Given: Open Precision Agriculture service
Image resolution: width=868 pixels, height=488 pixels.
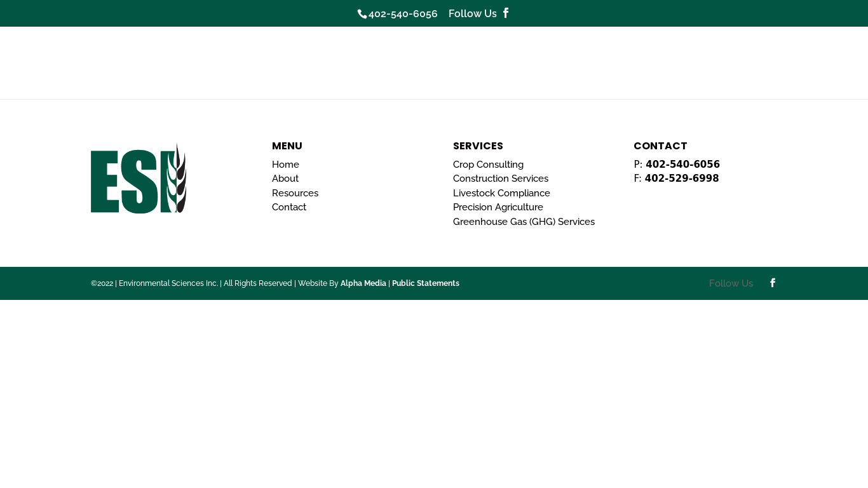Looking at the screenshot, I should [x=498, y=207].
